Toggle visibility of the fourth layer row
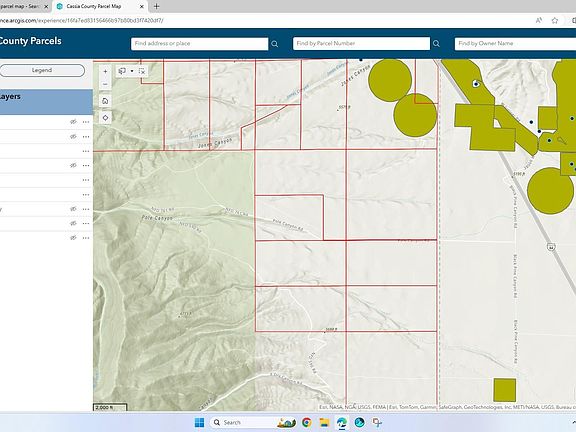Image resolution: width=576 pixels, height=432 pixels. [x=73, y=165]
